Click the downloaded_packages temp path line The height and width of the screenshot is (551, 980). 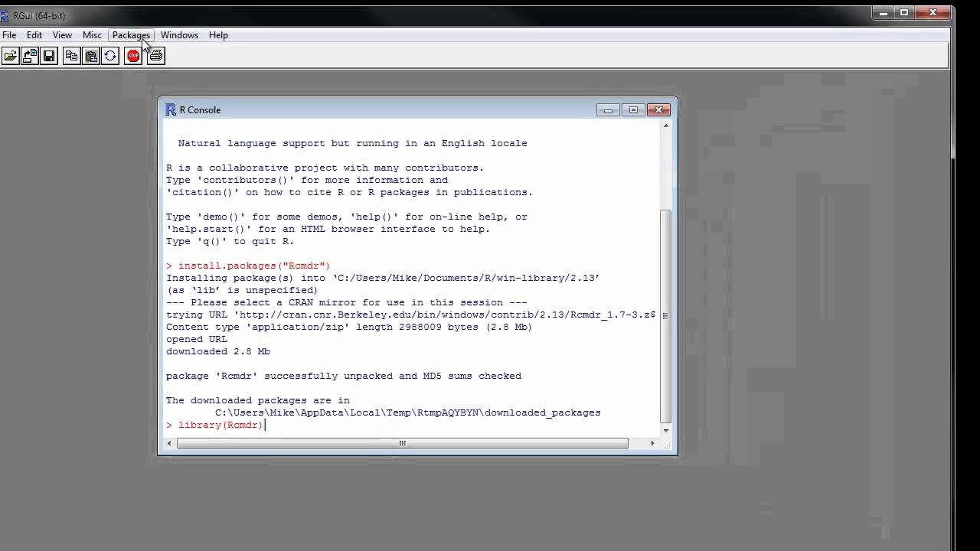point(408,412)
